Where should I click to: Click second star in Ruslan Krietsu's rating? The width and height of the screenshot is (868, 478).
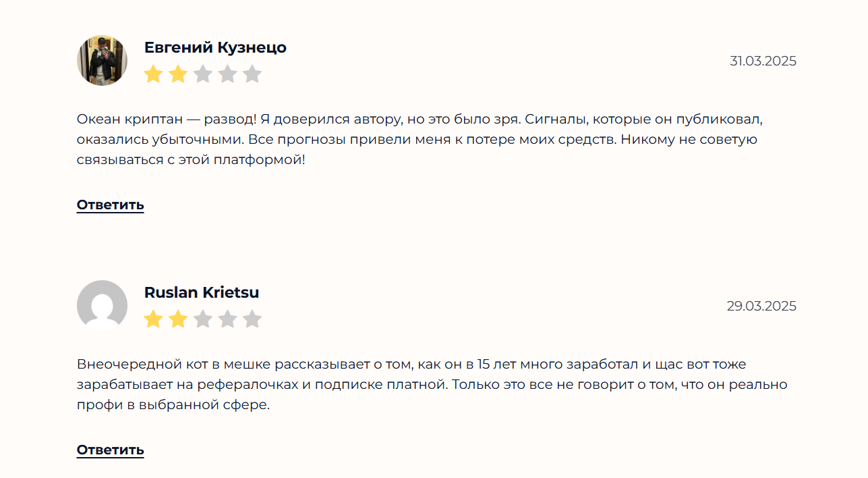click(x=178, y=319)
